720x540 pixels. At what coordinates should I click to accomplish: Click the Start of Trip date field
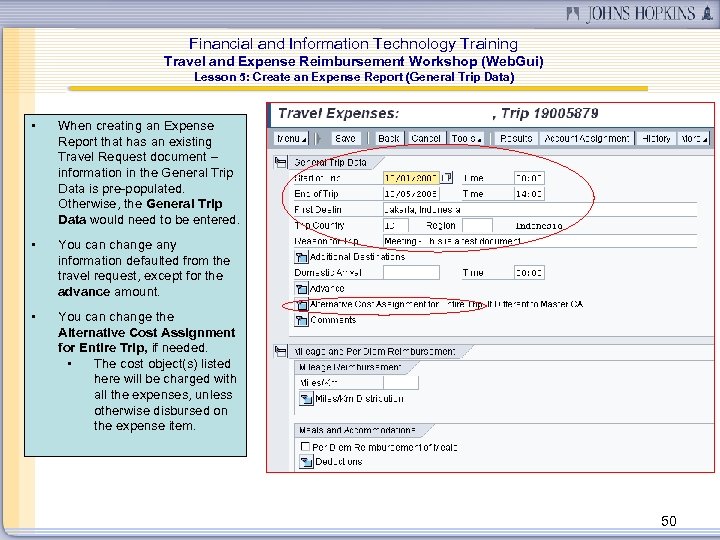pos(411,178)
